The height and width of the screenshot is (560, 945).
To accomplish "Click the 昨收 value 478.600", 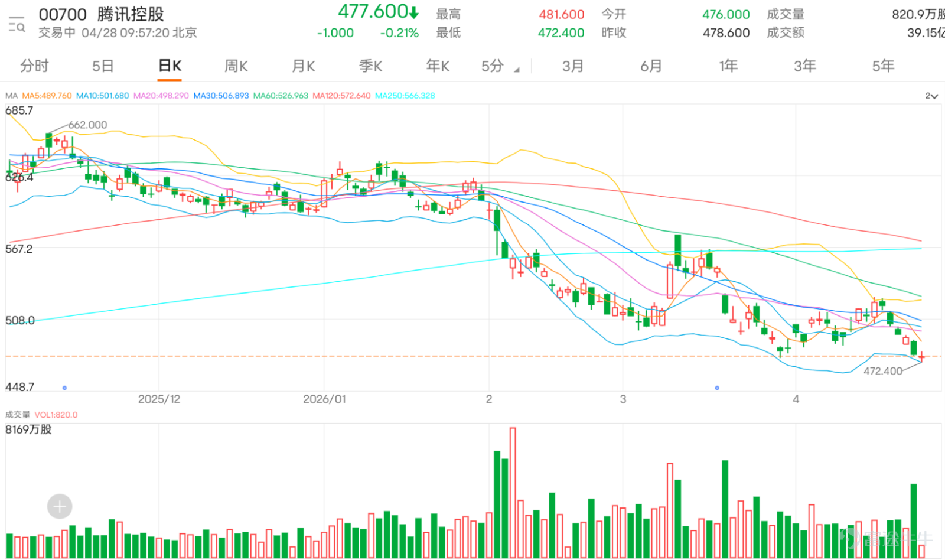I will (x=726, y=33).
